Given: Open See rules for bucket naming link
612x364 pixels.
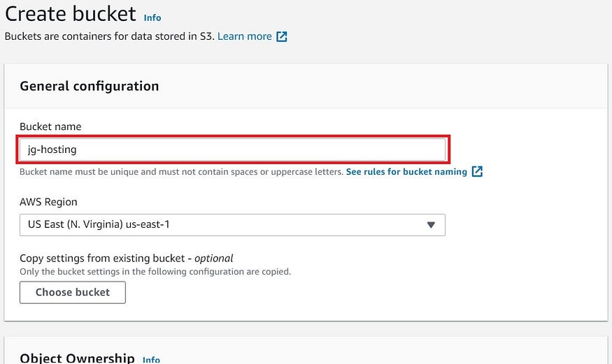Looking at the screenshot, I should tap(406, 172).
